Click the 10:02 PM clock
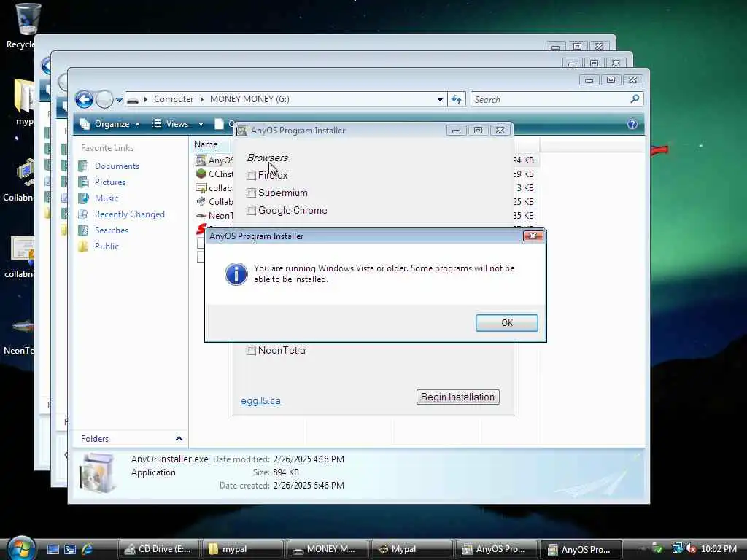The image size is (747, 560). click(719, 548)
